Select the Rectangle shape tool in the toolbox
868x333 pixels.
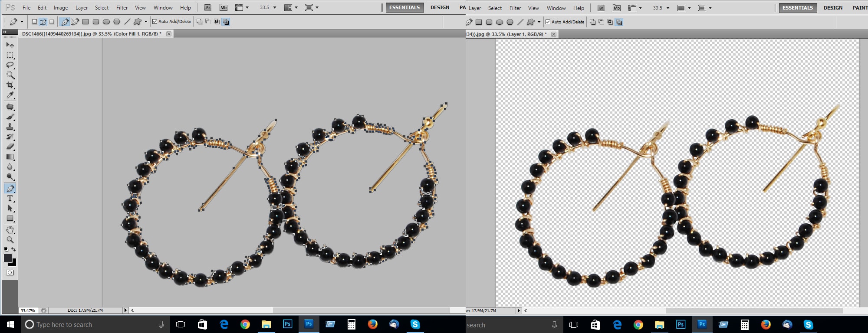click(10, 218)
